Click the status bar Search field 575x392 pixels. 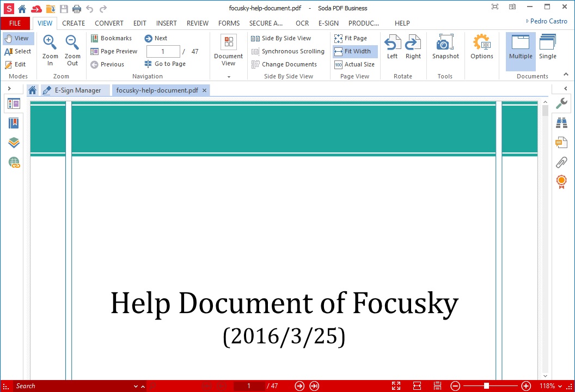[x=74, y=386]
